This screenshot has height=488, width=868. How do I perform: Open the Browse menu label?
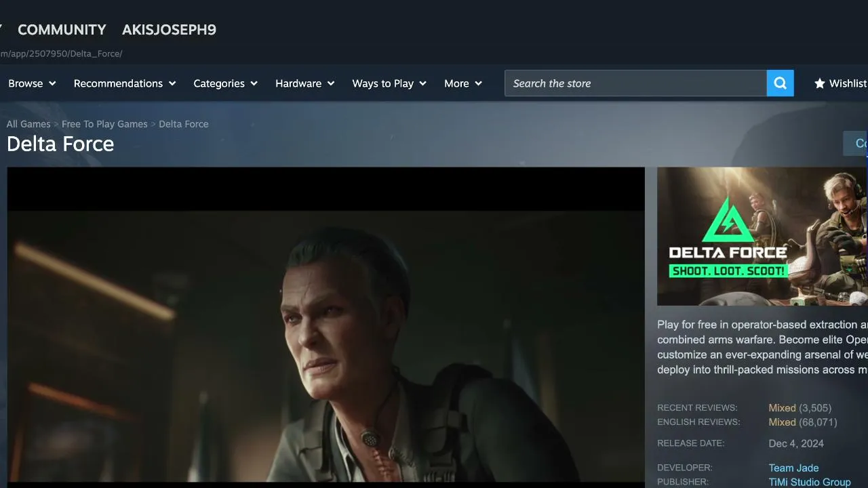click(26, 83)
